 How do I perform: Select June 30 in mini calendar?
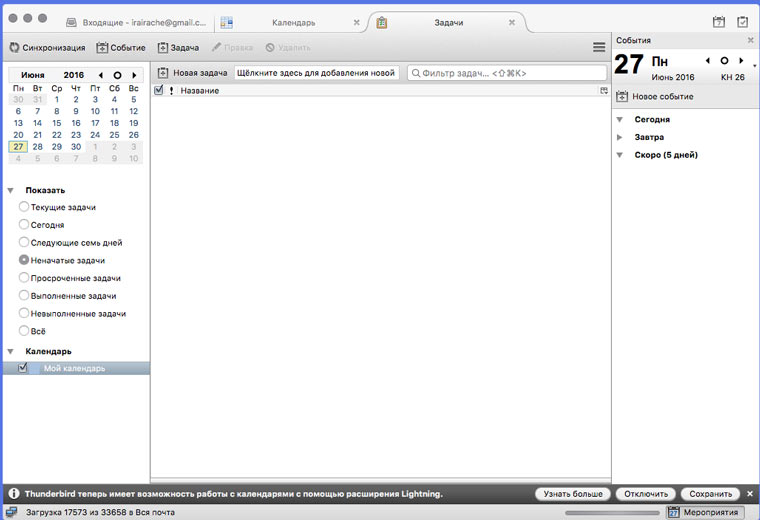coord(76,147)
